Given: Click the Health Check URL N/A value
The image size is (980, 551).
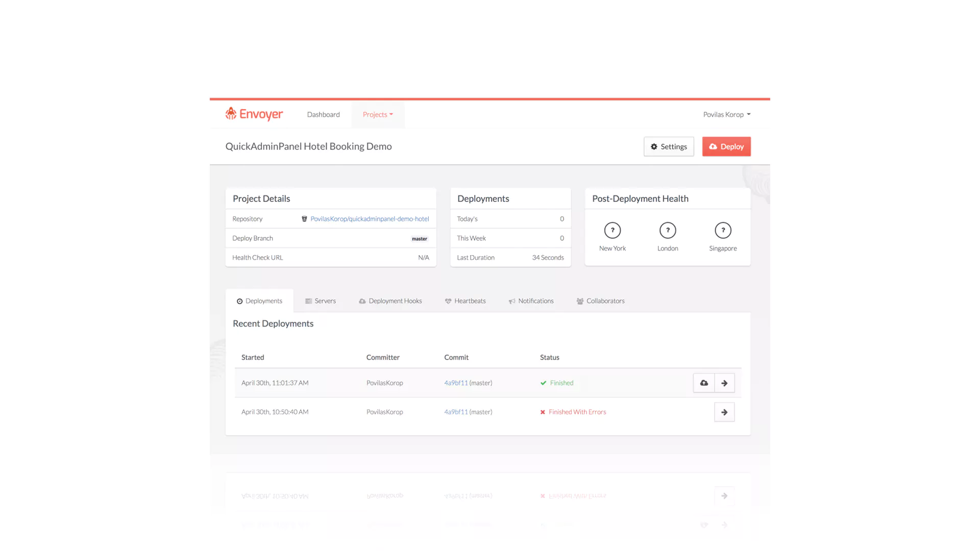Looking at the screenshot, I should pyautogui.click(x=424, y=258).
